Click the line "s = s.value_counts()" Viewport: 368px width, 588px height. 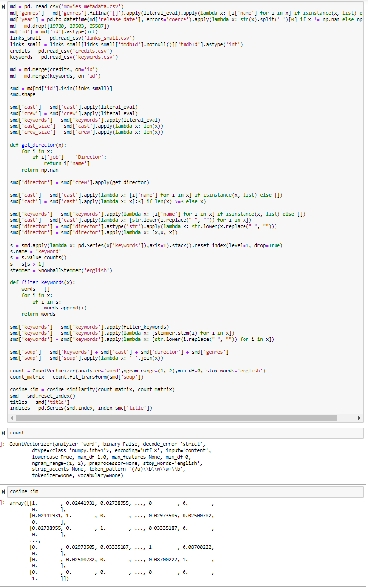point(38,258)
